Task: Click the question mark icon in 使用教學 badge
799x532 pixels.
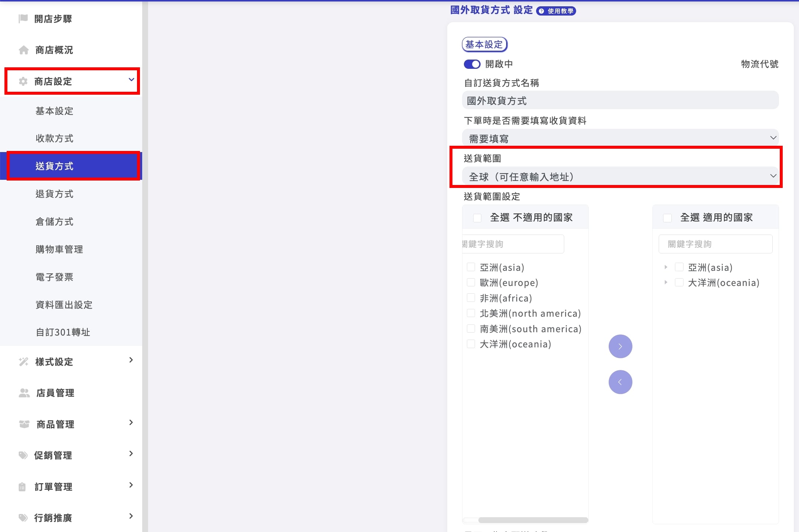Action: point(542,11)
